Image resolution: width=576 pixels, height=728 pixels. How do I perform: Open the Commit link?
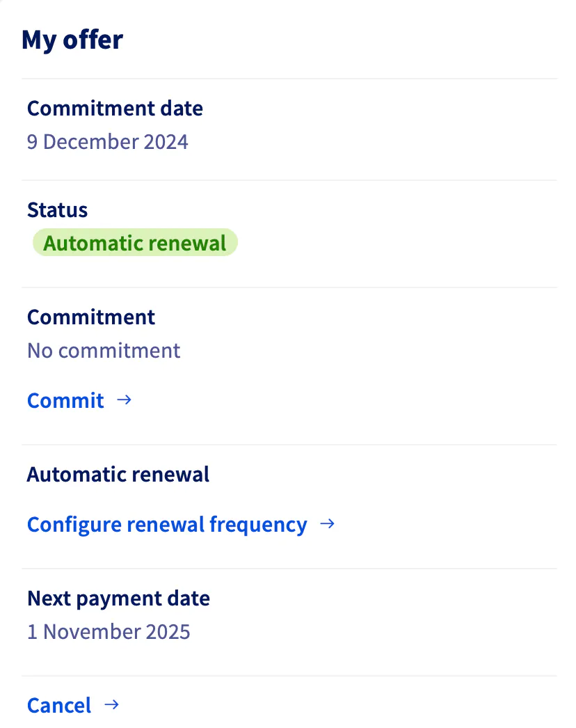click(65, 401)
